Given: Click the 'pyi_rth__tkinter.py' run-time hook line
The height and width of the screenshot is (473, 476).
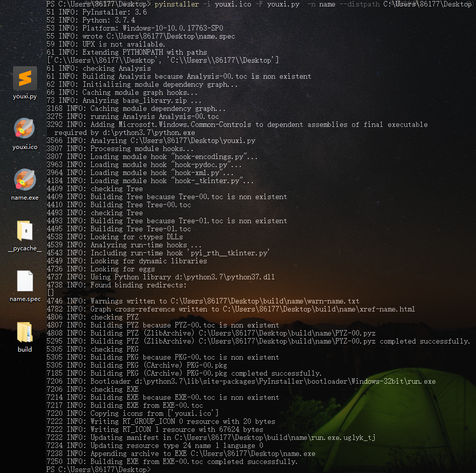Looking at the screenshot, I should [158, 253].
